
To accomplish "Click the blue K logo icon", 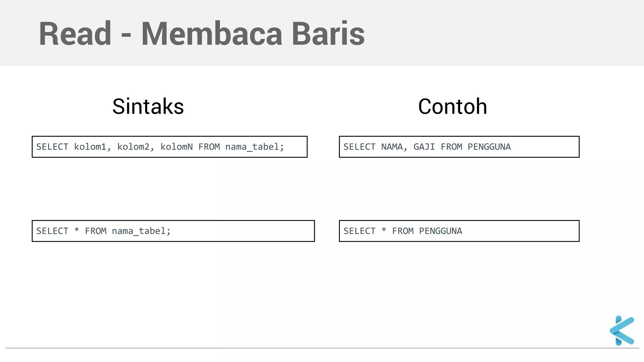I will click(x=622, y=331).
